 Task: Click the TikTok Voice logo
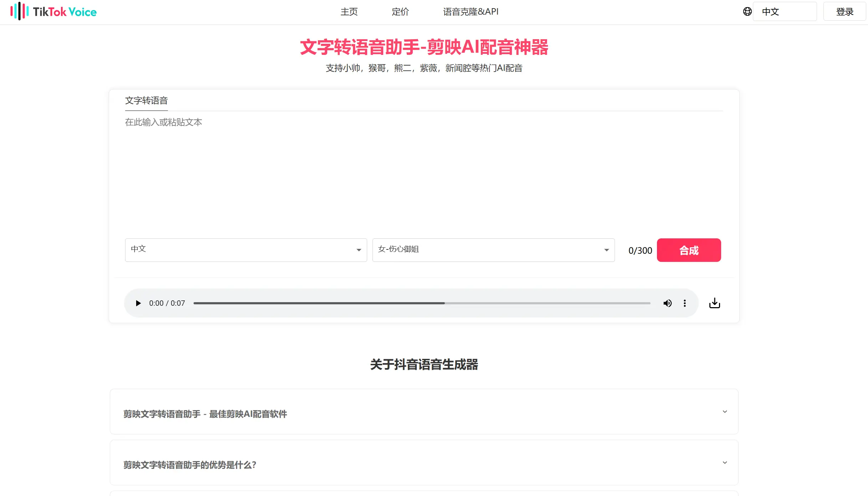pos(53,11)
